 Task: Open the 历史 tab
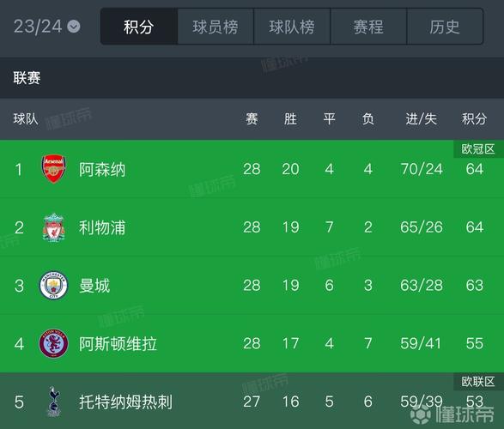pyautogui.click(x=445, y=27)
